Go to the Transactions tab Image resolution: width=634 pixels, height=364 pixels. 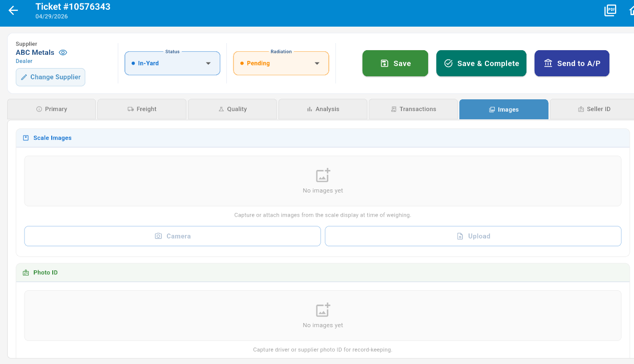pos(413,109)
